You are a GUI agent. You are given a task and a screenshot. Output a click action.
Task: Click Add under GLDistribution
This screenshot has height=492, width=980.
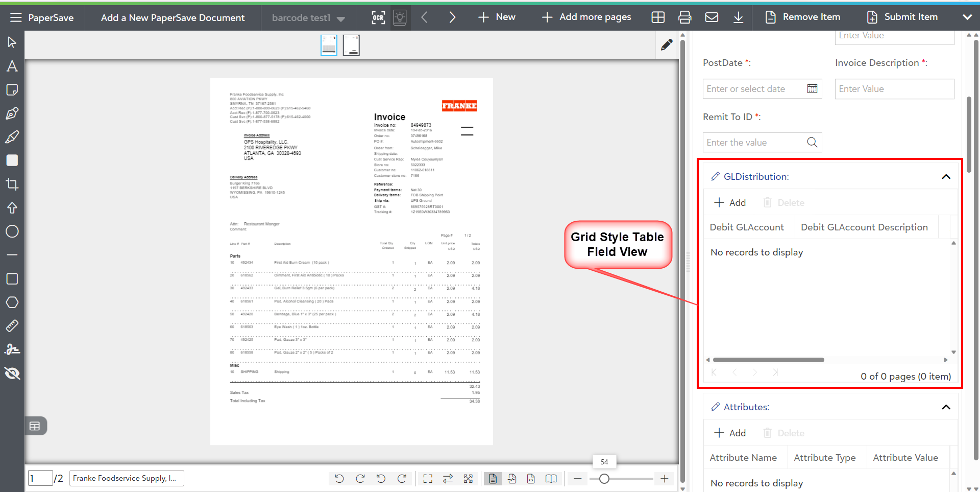[x=730, y=203]
